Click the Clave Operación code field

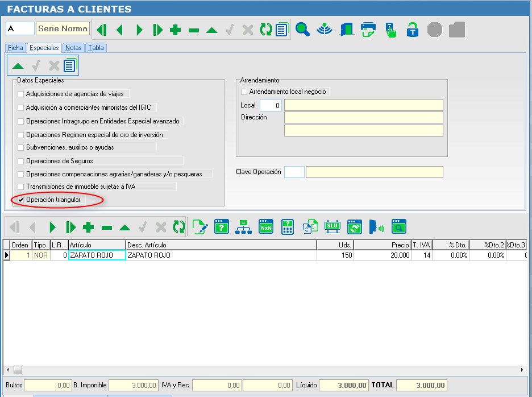294,172
